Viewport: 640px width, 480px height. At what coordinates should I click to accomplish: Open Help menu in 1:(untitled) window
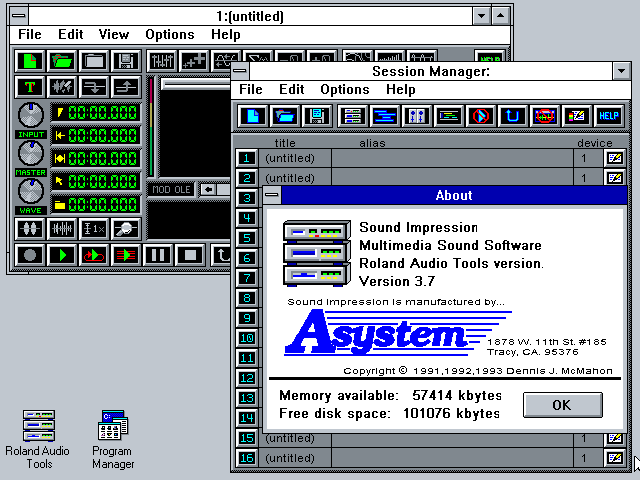226,34
